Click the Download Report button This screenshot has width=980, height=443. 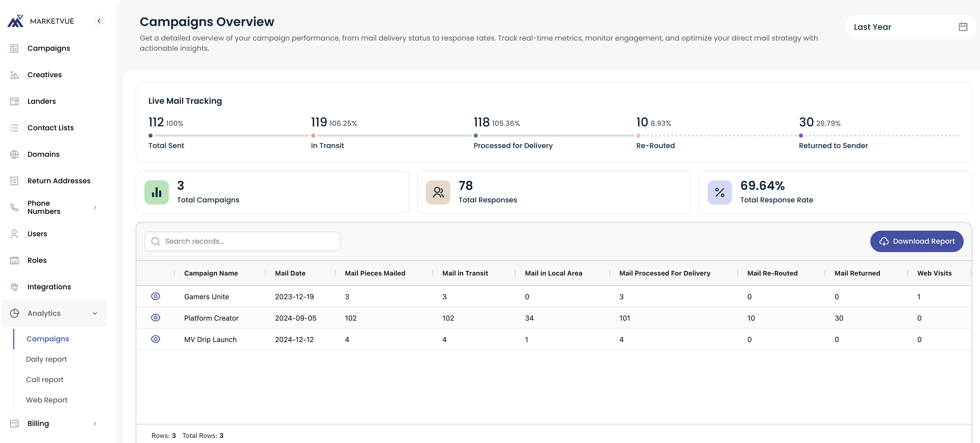(x=916, y=241)
